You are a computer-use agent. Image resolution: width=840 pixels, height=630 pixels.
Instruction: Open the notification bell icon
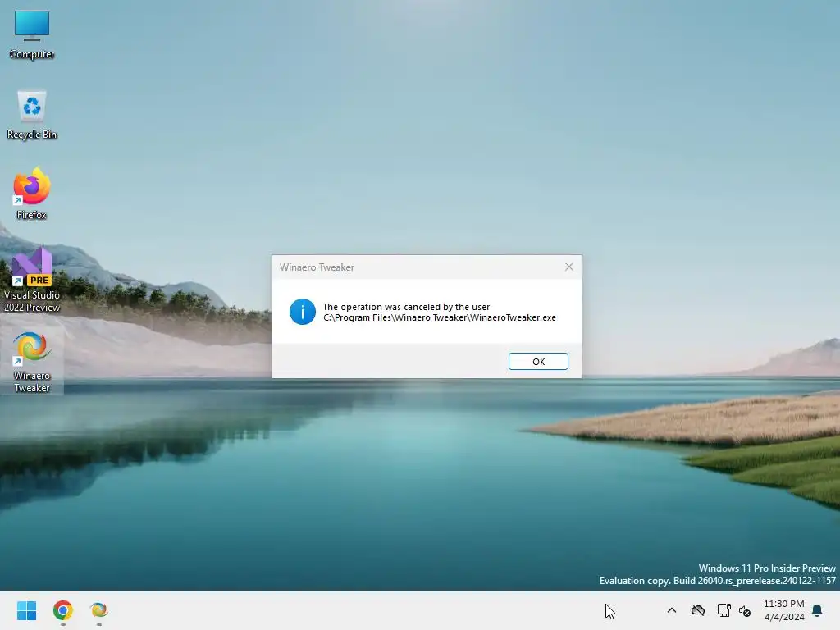(817, 610)
